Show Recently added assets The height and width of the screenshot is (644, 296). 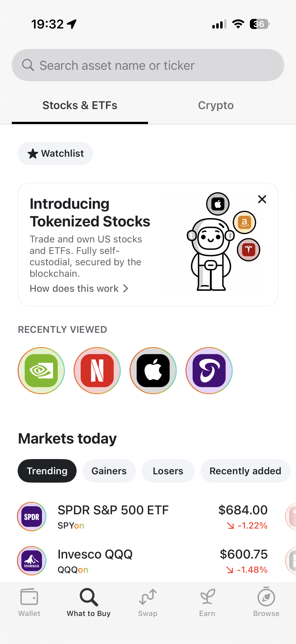(x=245, y=471)
